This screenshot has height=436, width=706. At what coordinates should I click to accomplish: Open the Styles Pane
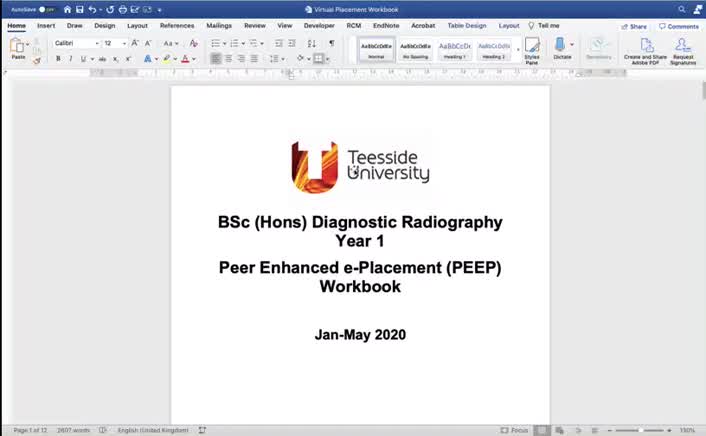(x=532, y=50)
